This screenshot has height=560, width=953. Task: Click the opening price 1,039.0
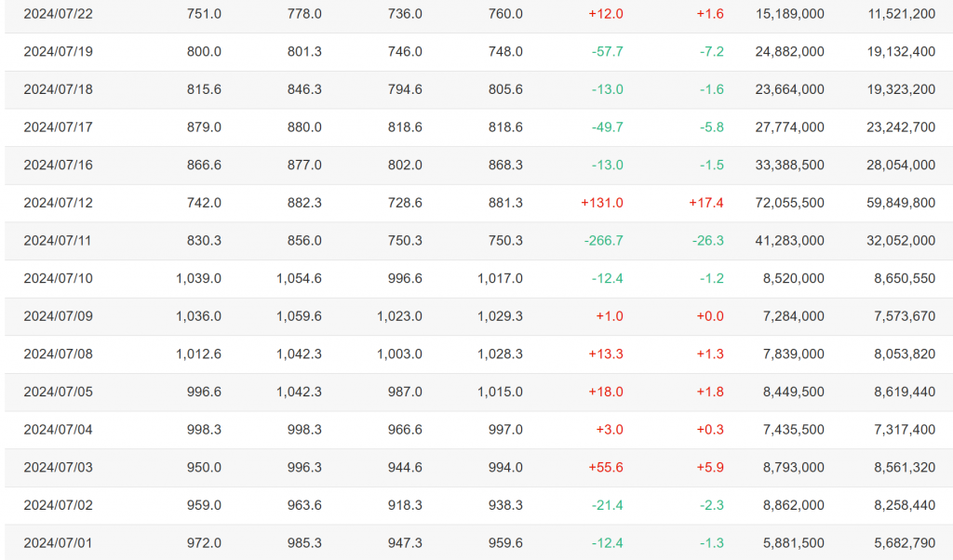(198, 278)
